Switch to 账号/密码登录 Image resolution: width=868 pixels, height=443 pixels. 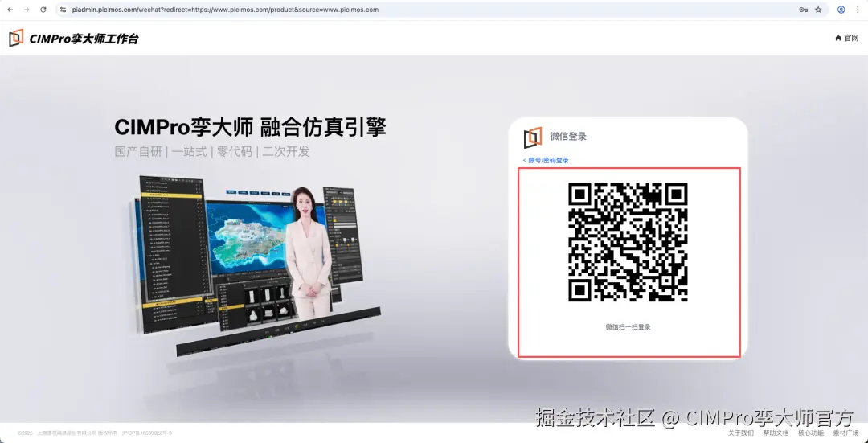[545, 160]
